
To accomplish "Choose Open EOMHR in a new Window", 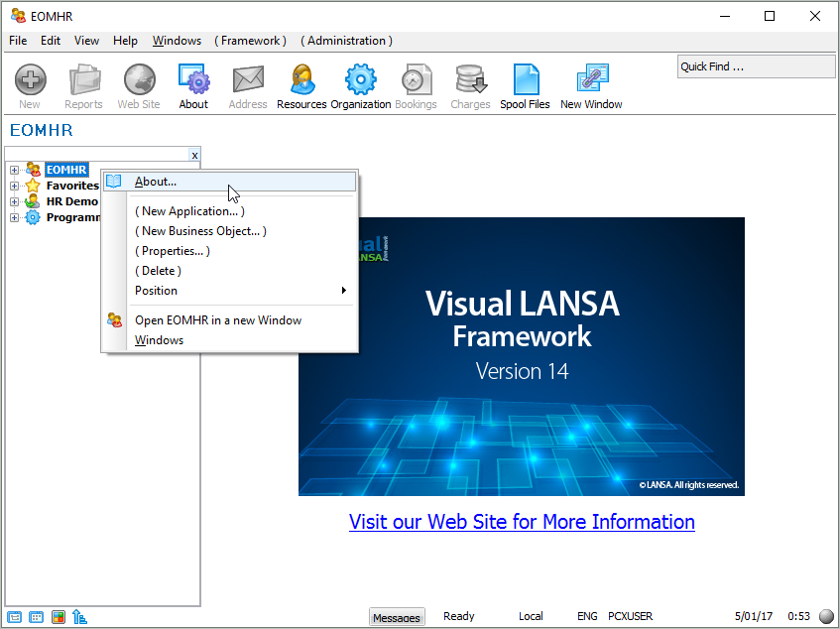I will (230, 320).
